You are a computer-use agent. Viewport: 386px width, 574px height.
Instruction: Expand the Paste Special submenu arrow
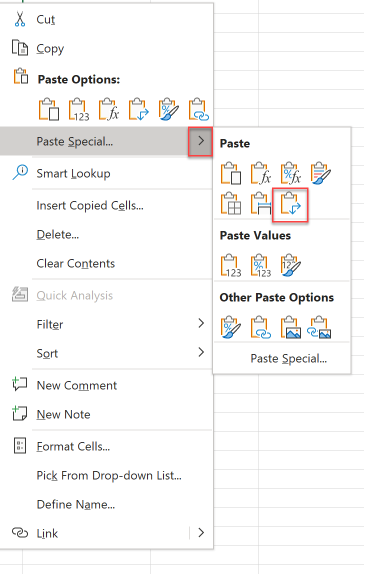pyautogui.click(x=200, y=141)
